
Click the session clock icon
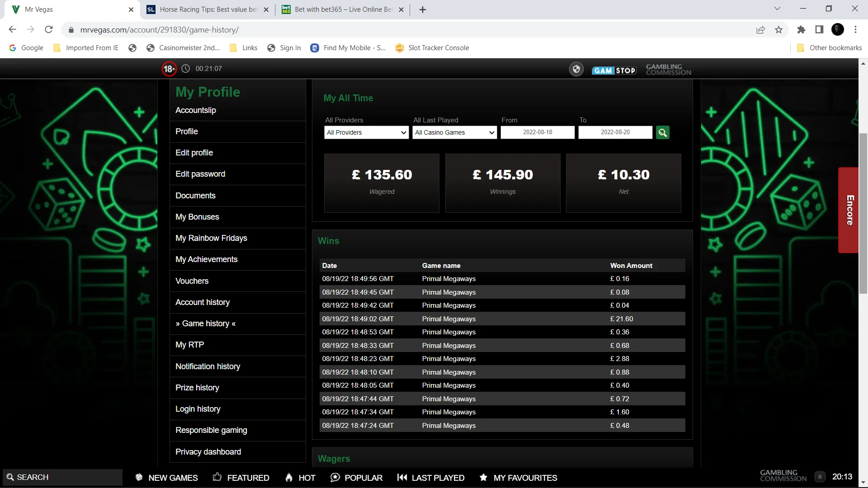pos(186,69)
